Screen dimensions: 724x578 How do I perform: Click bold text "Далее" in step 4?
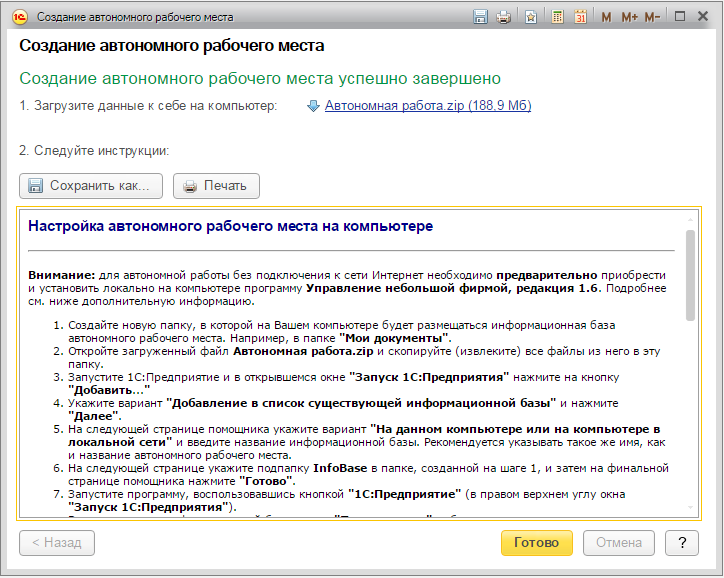[x=94, y=416]
